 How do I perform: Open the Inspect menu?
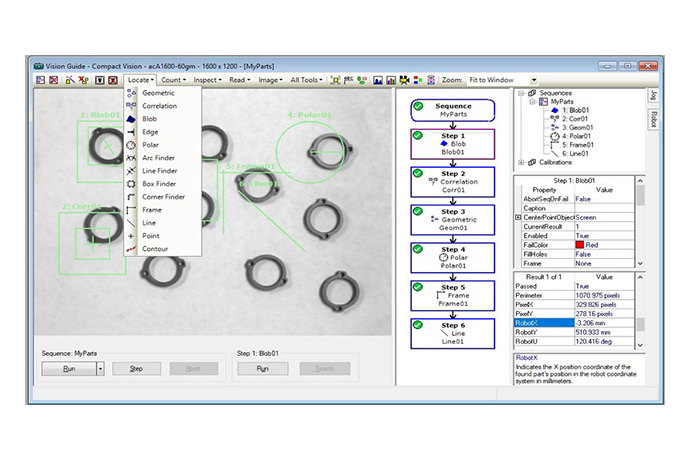click(208, 79)
